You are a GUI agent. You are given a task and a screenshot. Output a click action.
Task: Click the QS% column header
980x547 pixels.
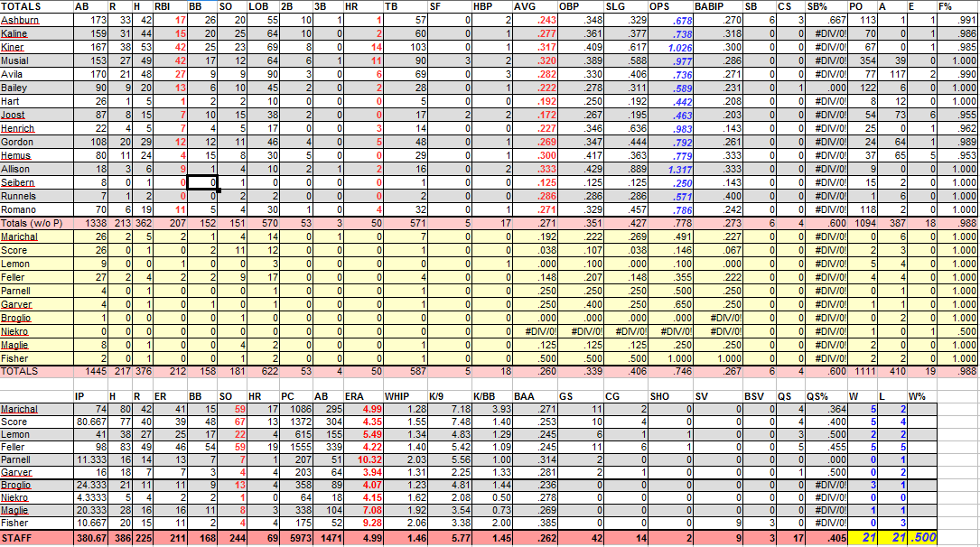[x=826, y=396]
